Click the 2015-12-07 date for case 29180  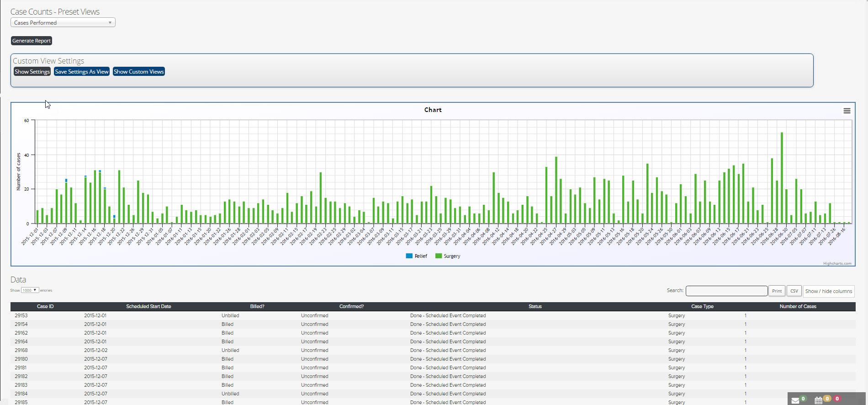tap(95, 359)
